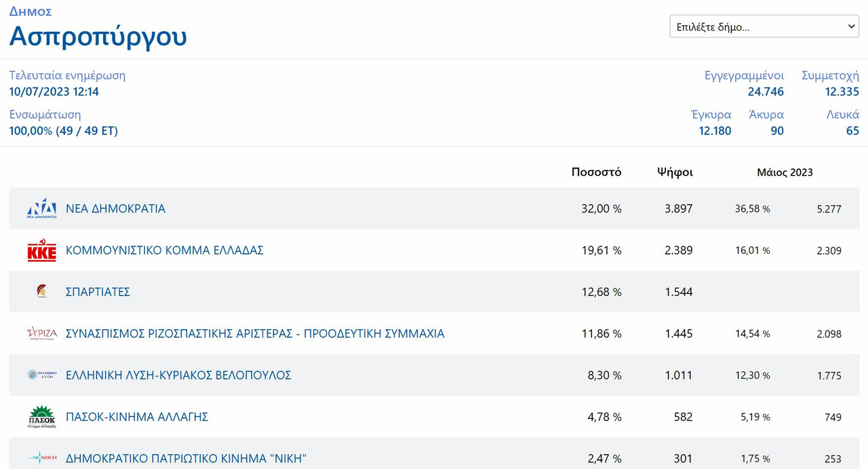Click the 'Μάιος 2023' column header
The width and height of the screenshot is (868, 469).
(x=785, y=172)
